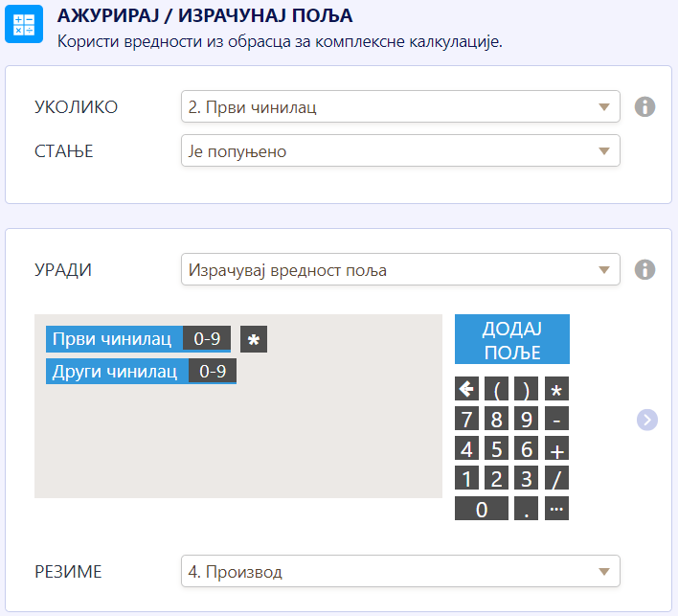This screenshot has height=616, width=678.
Task: Click the info icon next to УКОЛИКО field
Action: tap(645, 106)
